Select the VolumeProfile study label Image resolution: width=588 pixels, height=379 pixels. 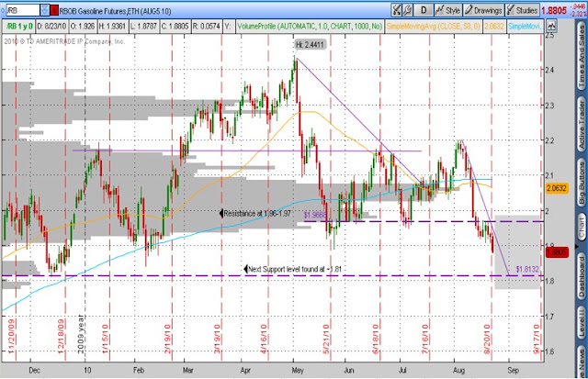(x=310, y=27)
